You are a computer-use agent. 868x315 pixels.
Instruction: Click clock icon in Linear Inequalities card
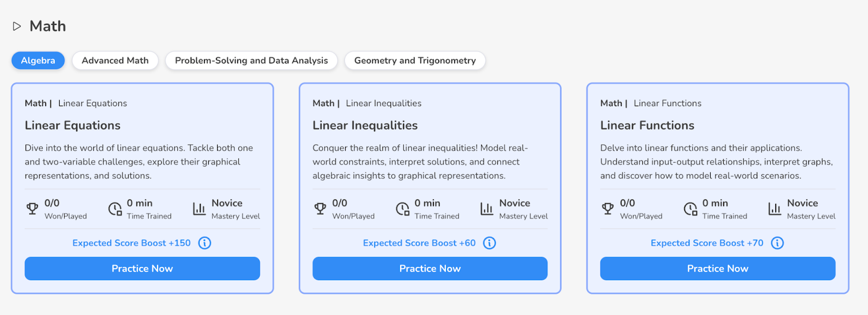point(403,209)
